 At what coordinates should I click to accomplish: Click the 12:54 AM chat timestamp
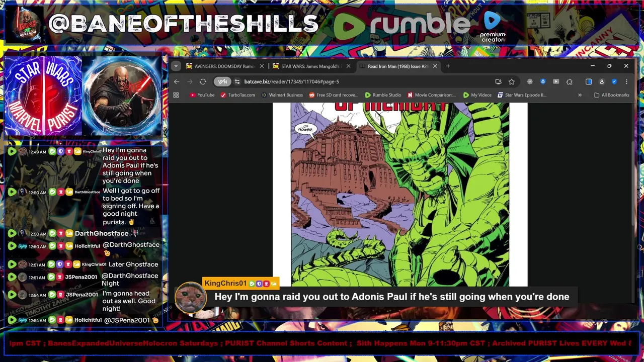(x=37, y=320)
